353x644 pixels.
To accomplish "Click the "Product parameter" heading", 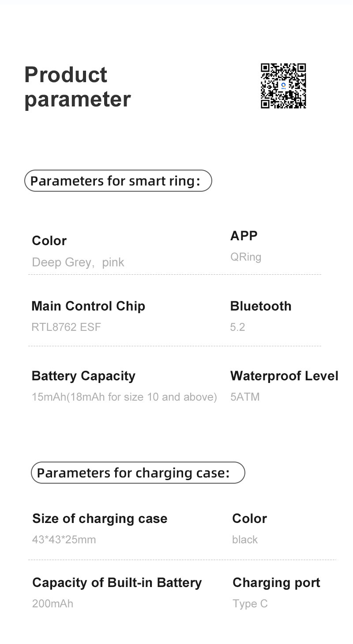I will point(77,87).
